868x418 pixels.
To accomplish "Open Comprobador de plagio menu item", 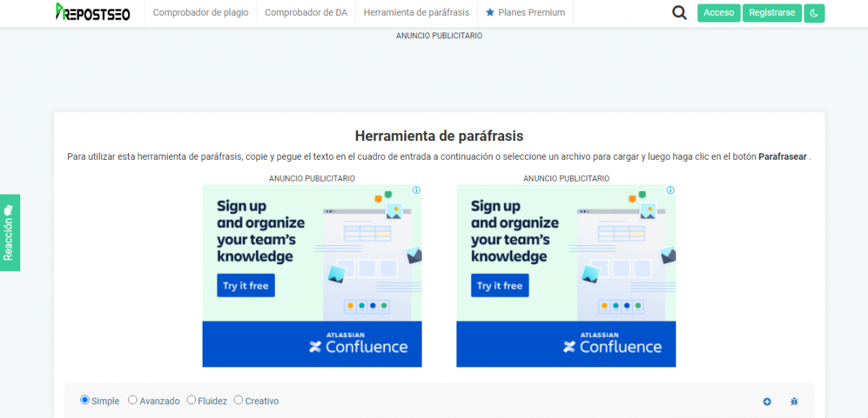I will coord(200,13).
